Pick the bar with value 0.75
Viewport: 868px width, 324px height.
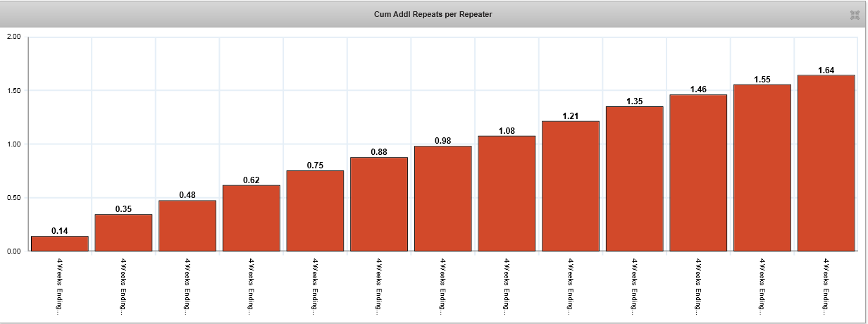point(315,211)
